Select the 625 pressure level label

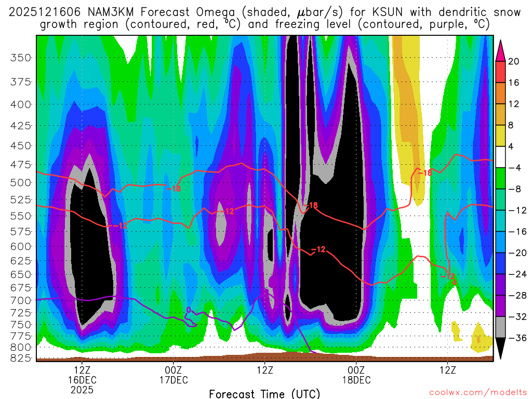pos(21,261)
